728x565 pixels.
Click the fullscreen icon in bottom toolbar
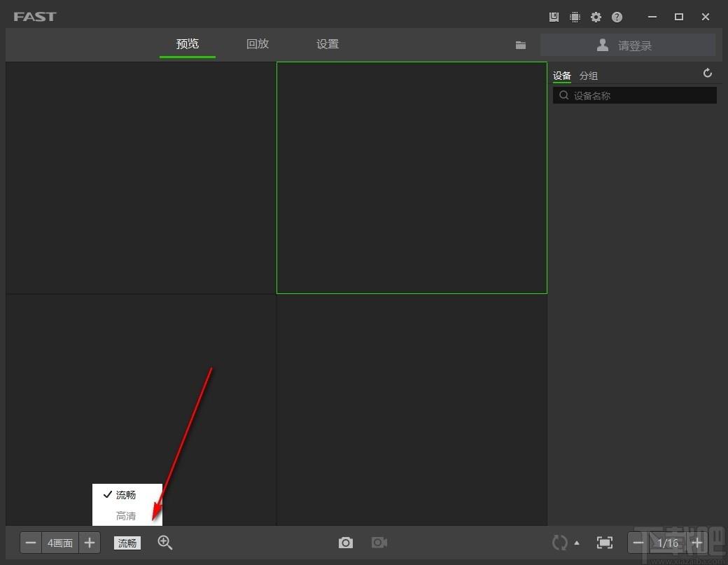click(x=605, y=543)
